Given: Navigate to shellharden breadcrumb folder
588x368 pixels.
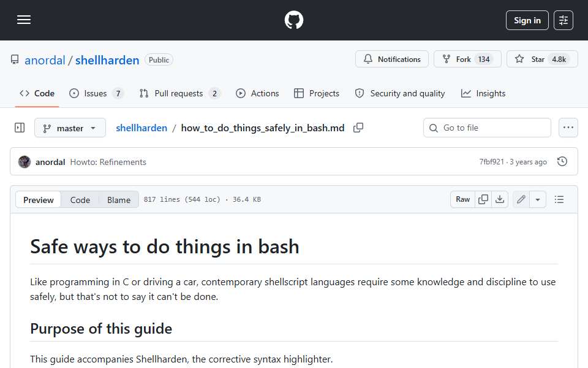Looking at the screenshot, I should pyautogui.click(x=141, y=128).
